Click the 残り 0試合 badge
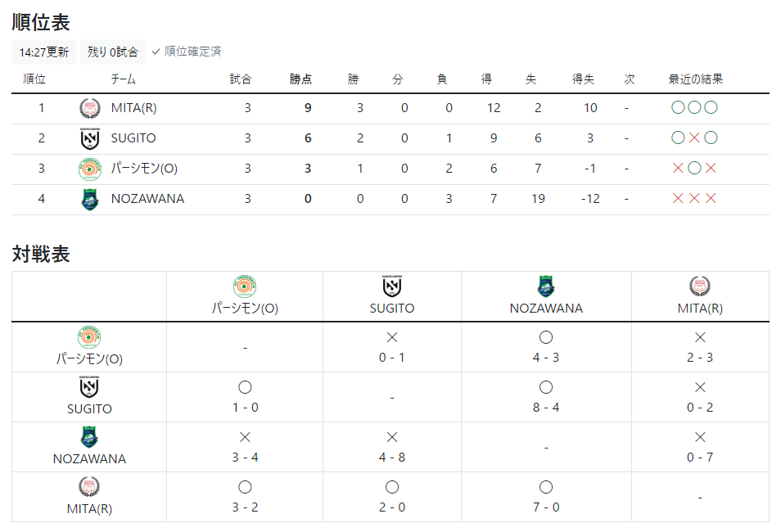 113,52
